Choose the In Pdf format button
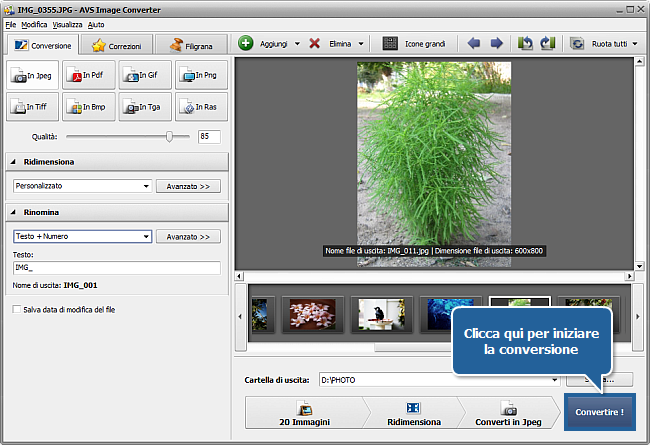 coord(88,75)
